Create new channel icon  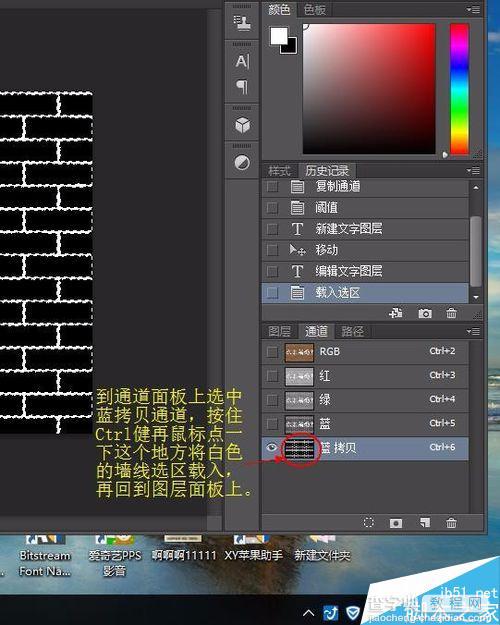point(425,523)
